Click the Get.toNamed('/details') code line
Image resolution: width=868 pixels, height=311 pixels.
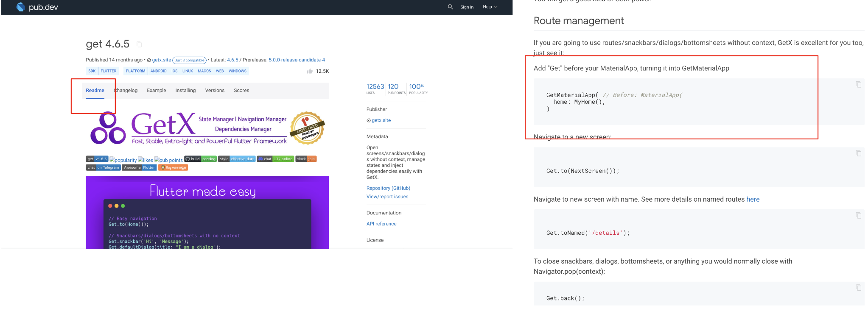click(x=588, y=233)
